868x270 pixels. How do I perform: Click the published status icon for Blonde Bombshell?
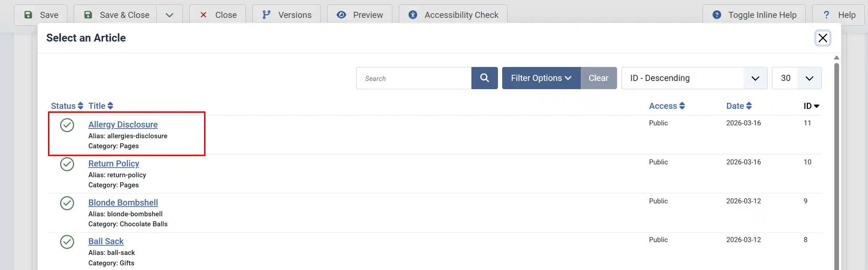point(67,203)
